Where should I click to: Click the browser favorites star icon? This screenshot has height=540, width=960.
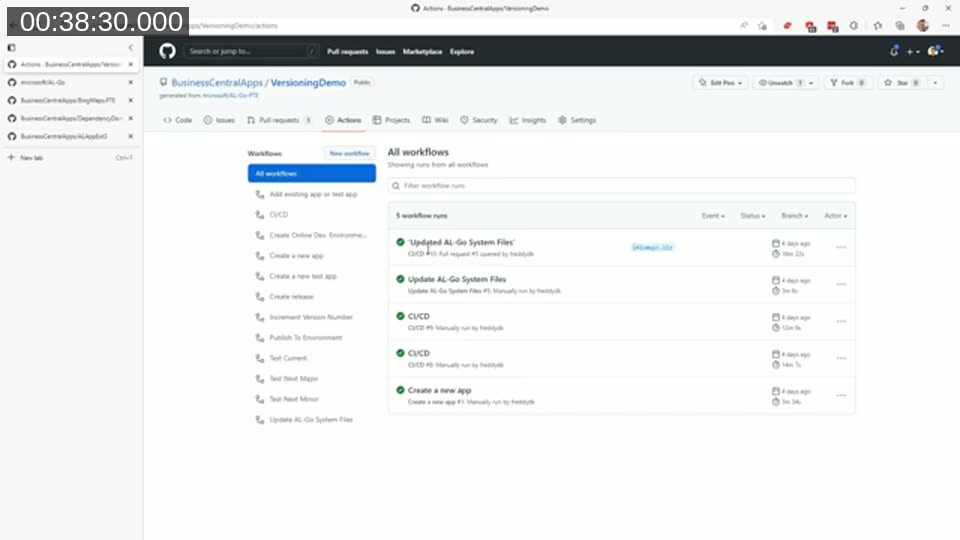(878, 26)
